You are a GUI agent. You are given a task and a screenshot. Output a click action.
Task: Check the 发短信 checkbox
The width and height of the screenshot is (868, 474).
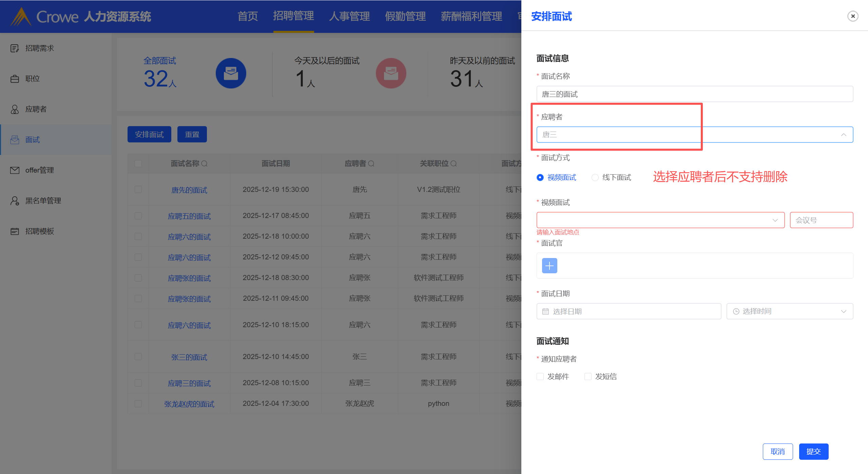click(x=588, y=376)
